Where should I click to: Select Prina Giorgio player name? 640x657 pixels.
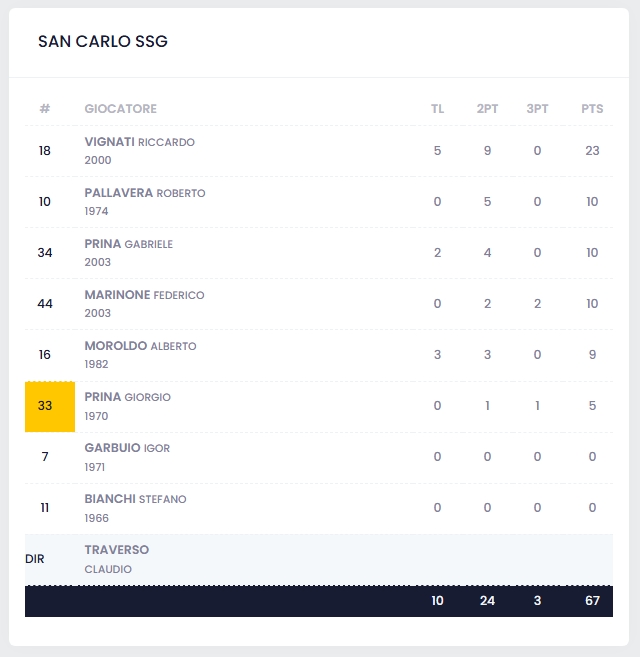pyautogui.click(x=127, y=397)
